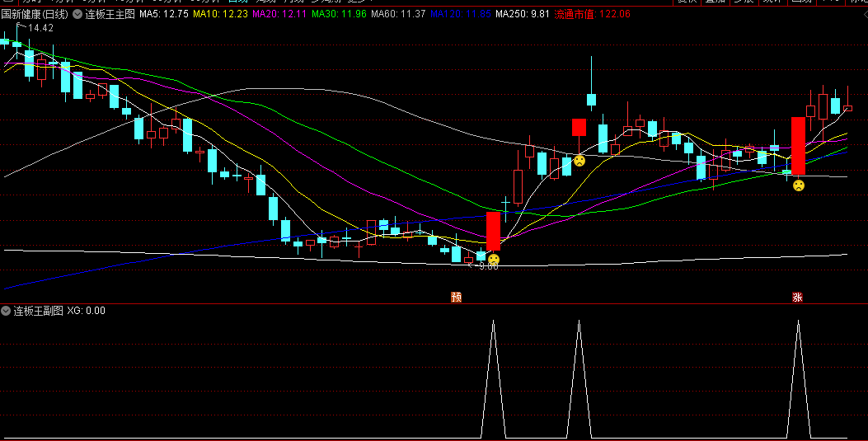Screen dimensions: 868x441
Task: Click the red 涨 marker
Action: [x=797, y=297]
